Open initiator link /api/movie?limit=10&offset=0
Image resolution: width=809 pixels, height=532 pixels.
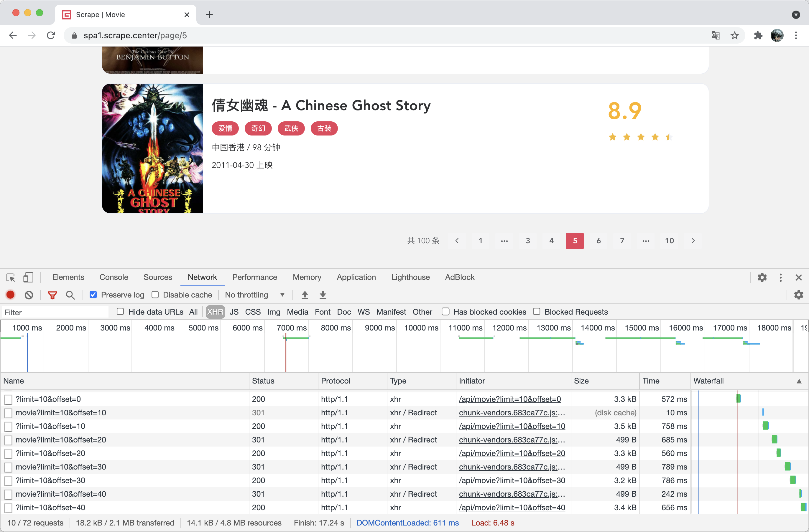point(510,399)
